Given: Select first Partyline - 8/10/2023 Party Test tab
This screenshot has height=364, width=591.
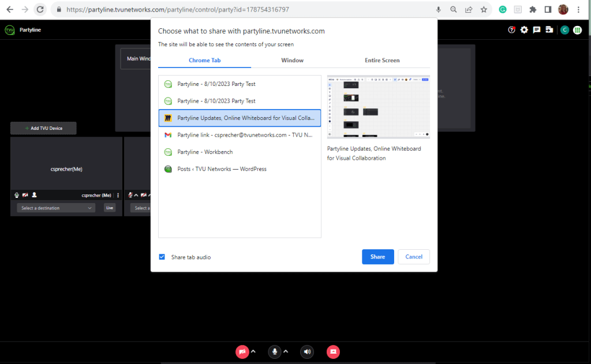Looking at the screenshot, I should 240,84.
